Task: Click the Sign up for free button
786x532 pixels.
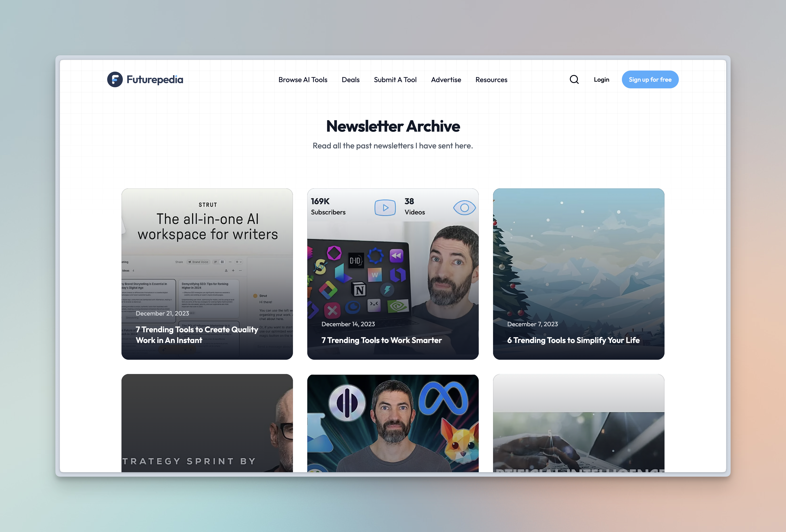Action: (x=650, y=79)
